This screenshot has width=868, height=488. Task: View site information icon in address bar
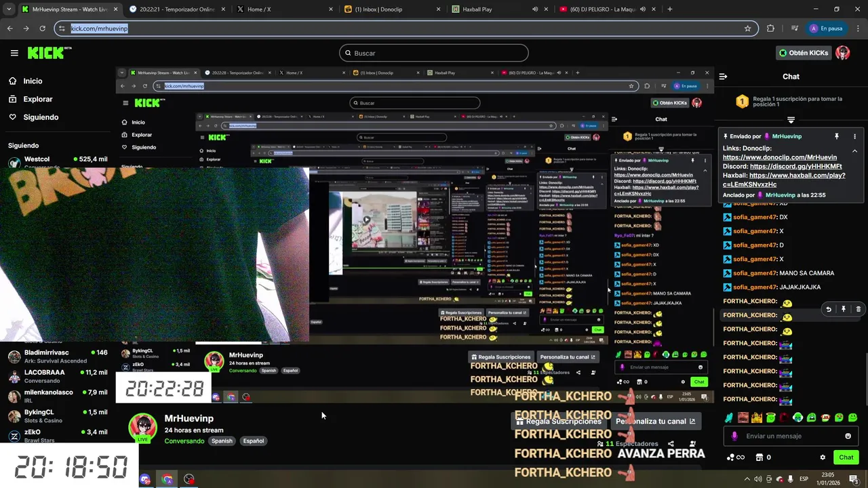(x=62, y=28)
